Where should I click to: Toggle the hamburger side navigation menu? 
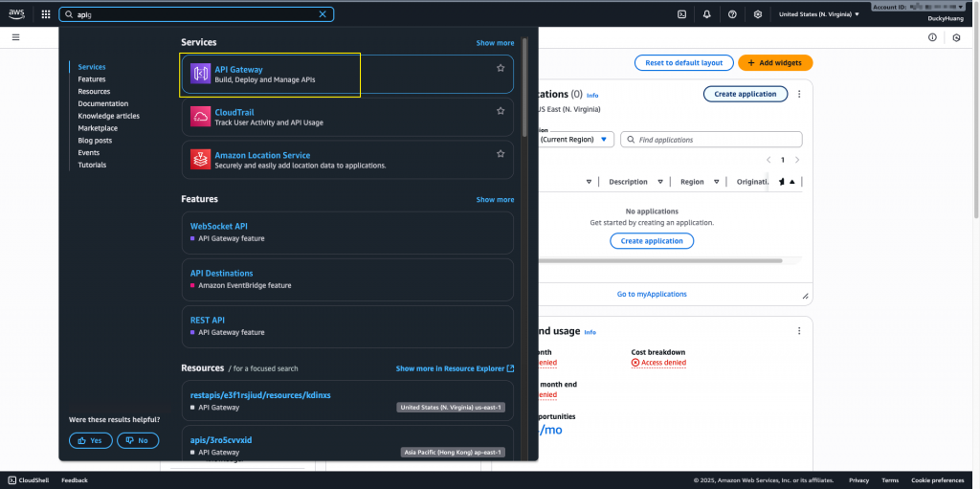(15, 37)
